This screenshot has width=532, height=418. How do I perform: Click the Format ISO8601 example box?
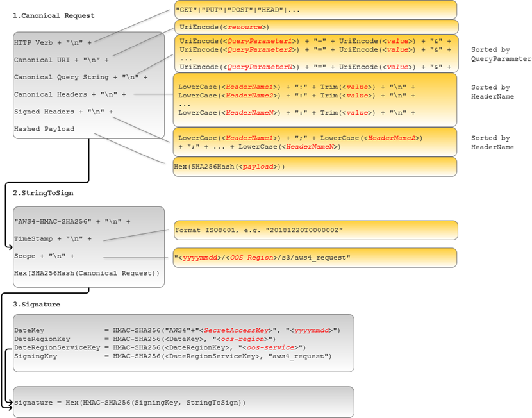315,230
